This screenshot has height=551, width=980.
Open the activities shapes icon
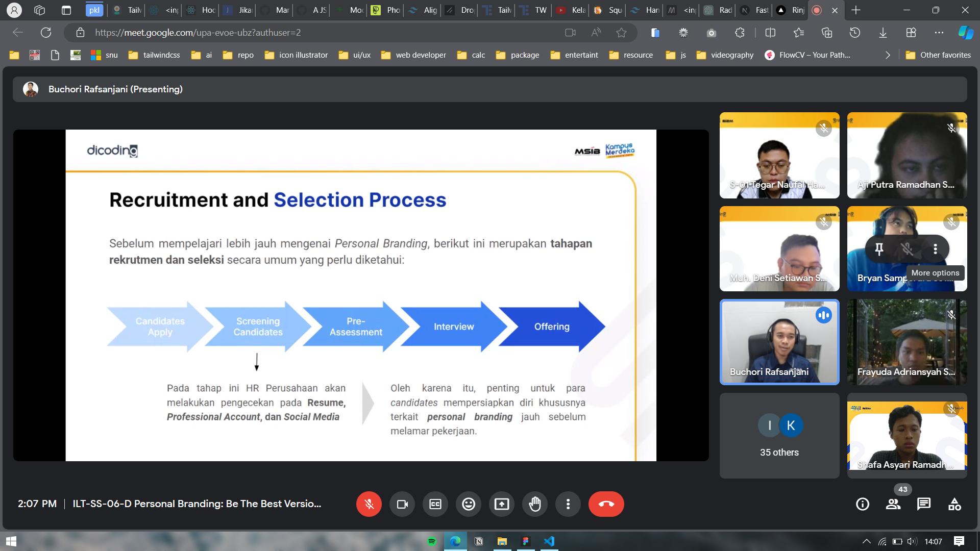coord(954,504)
